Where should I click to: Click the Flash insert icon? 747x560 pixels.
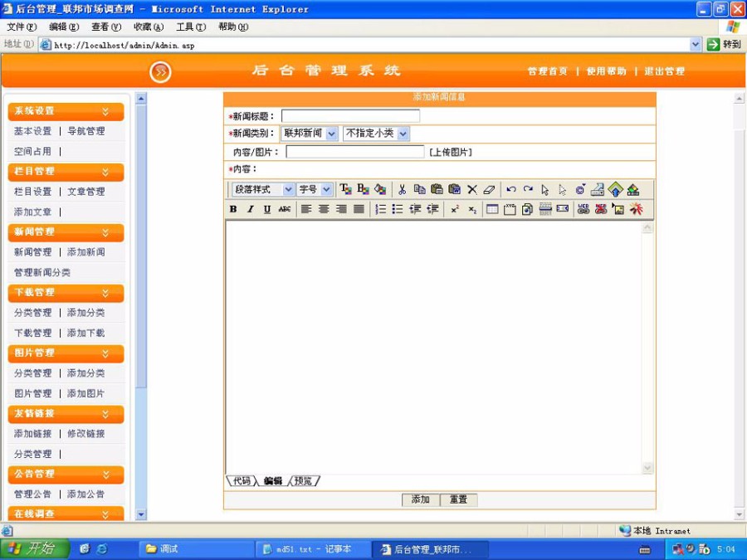click(636, 209)
